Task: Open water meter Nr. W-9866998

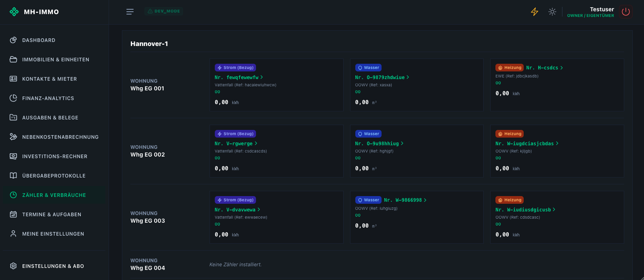Action: tap(405, 200)
